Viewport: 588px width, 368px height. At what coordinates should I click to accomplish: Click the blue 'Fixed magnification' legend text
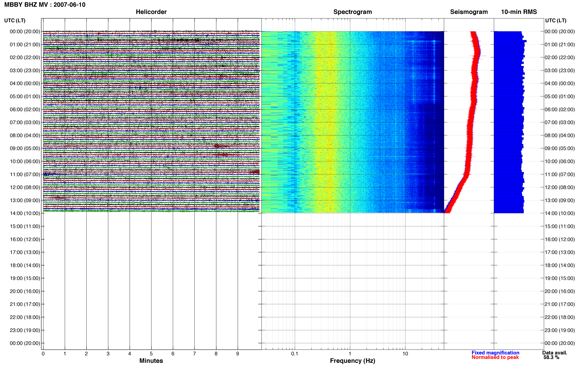(x=495, y=353)
